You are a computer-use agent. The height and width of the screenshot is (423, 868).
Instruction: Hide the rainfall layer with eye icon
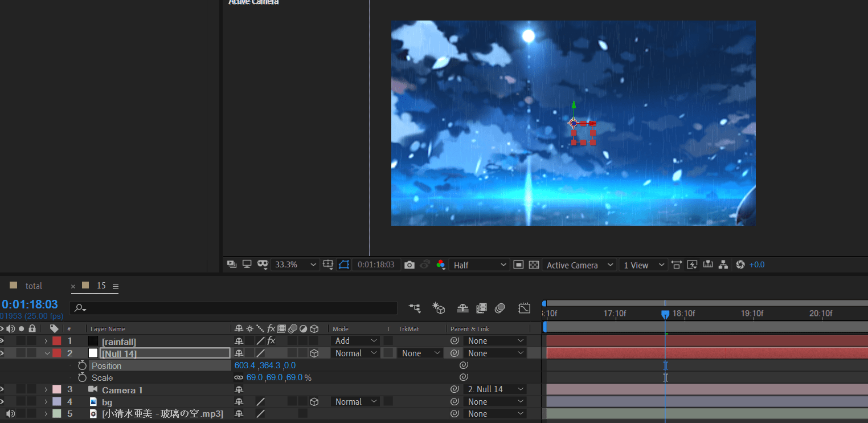coord(2,341)
